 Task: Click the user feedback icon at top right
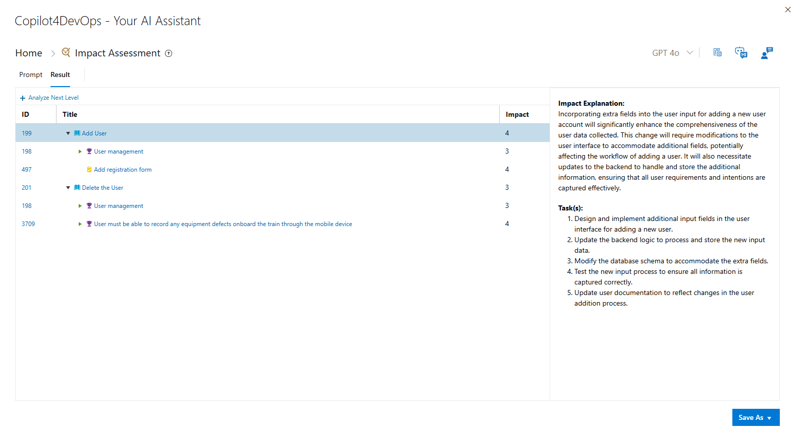click(x=766, y=53)
